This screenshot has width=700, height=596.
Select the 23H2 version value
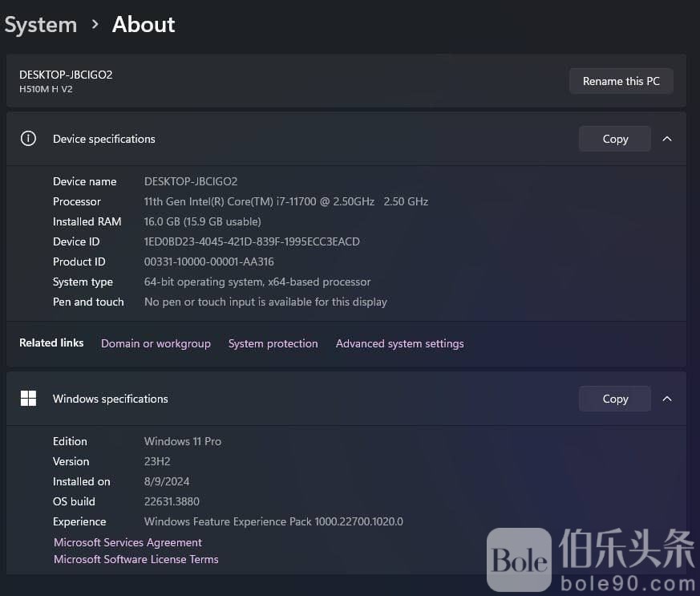tap(157, 461)
